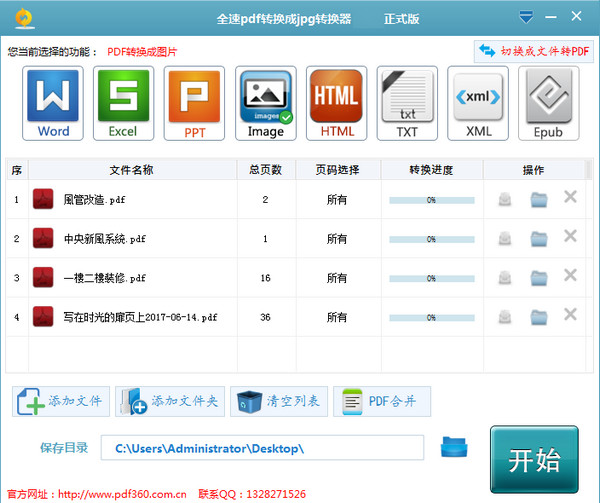Open folder for 写在时光的扉页上 row
600x503 pixels.
pos(539,317)
